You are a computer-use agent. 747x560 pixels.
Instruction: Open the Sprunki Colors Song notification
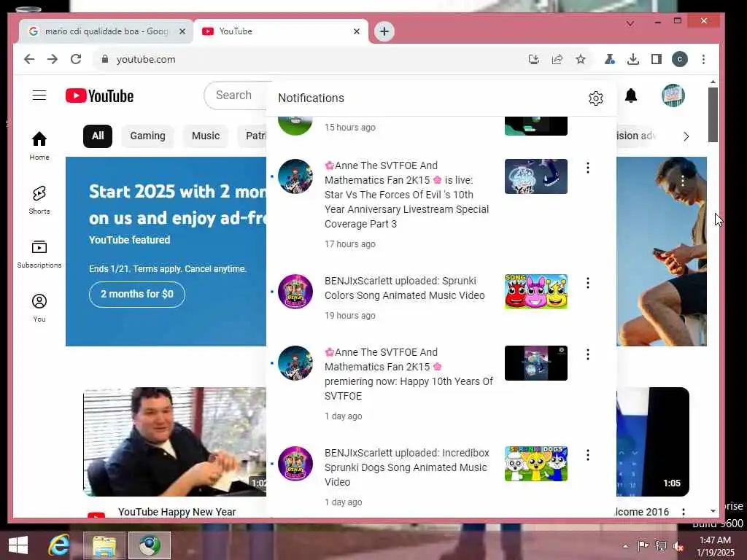(x=404, y=288)
